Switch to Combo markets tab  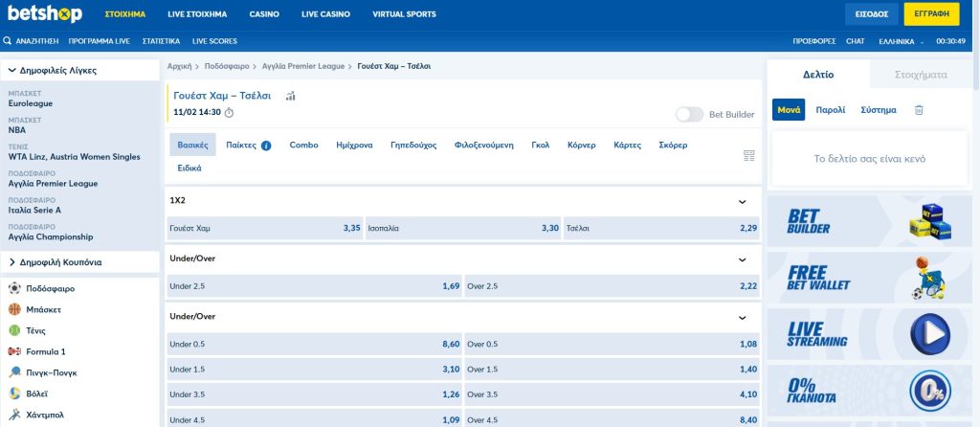click(x=303, y=145)
